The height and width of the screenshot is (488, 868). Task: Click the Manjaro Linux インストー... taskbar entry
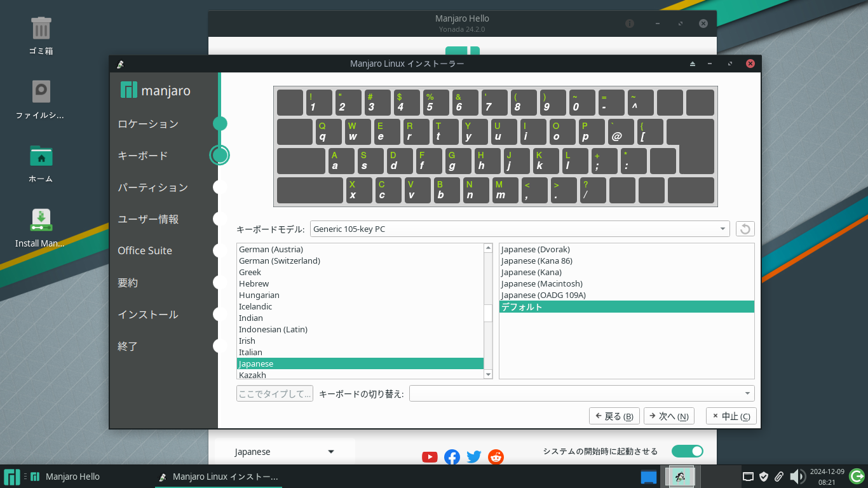[219, 477]
